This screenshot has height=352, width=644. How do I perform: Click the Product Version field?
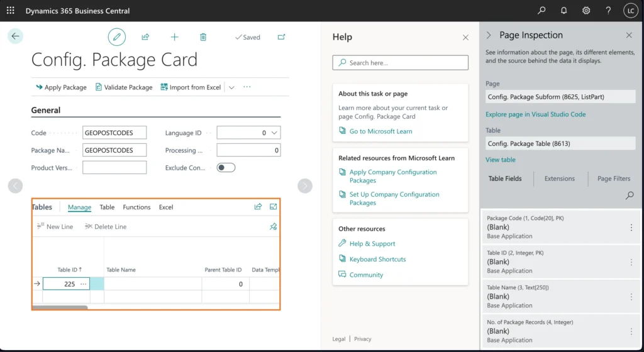(114, 167)
